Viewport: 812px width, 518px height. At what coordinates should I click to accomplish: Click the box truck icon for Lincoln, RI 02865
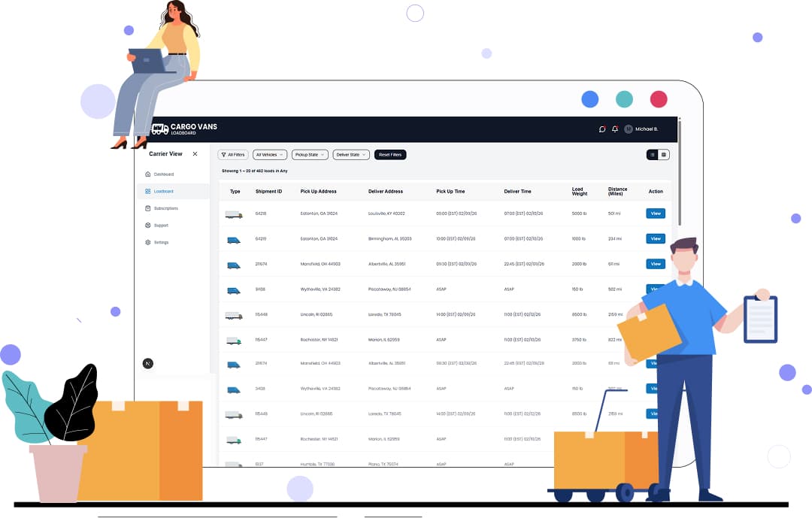pos(234,316)
